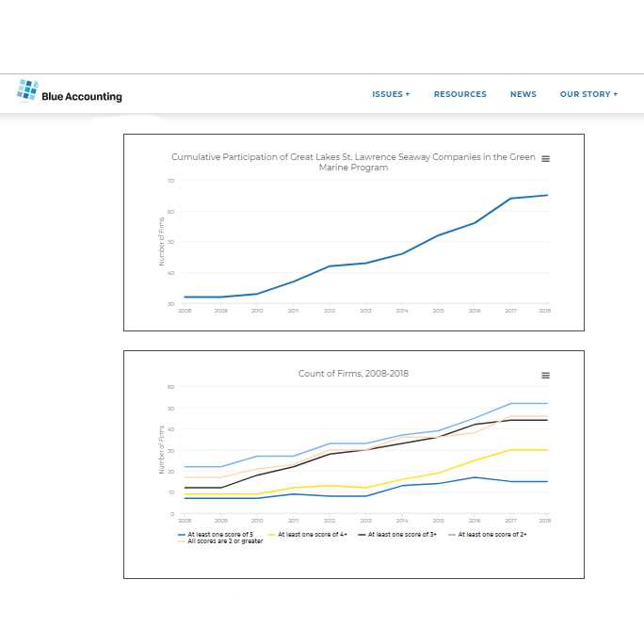This screenshot has height=644, width=644.
Task: Click the blue swatch for 'score of 5' legend
Action: coord(182,534)
